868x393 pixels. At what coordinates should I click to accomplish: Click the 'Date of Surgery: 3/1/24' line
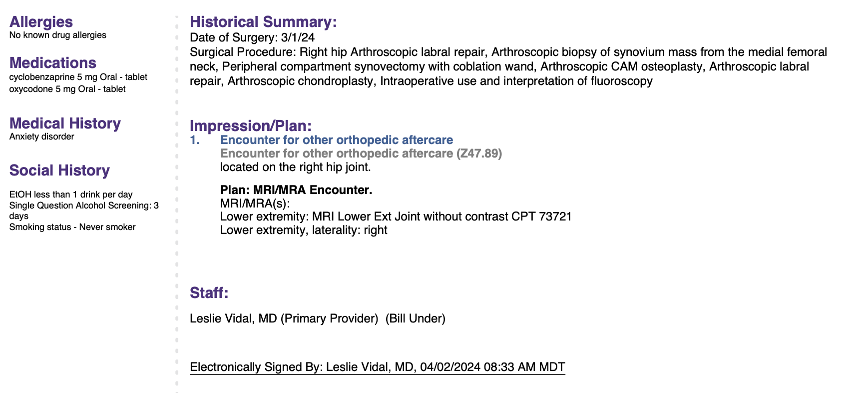[x=252, y=38]
